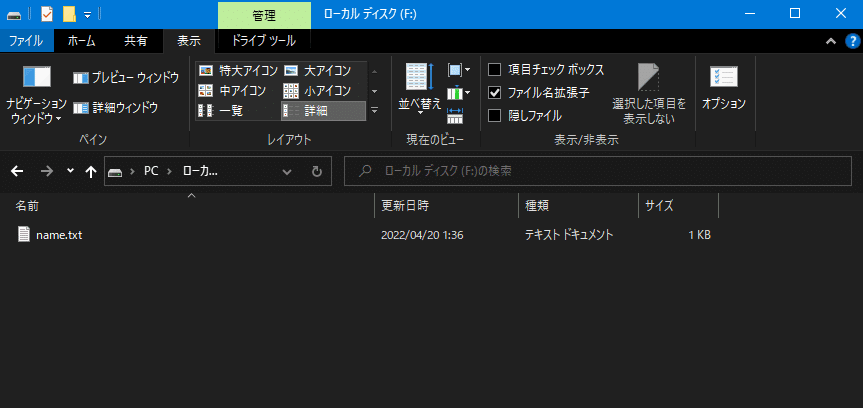Click the Properties icon in quick access toolbar

pyautogui.click(x=47, y=14)
